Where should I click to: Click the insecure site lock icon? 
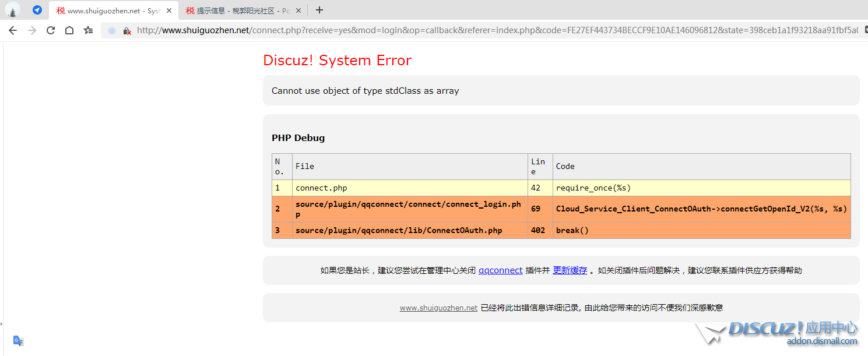pos(126,31)
